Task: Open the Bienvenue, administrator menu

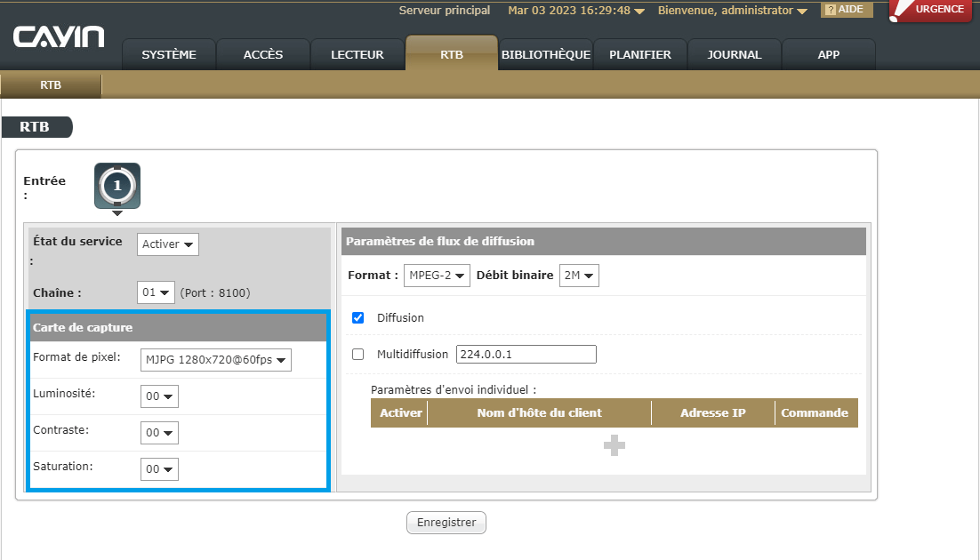Action: pos(732,11)
